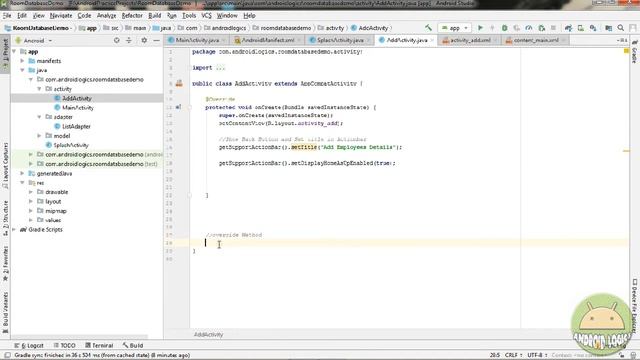This screenshot has width=640, height=360.
Task: Click the Debug app bug icon
Action: coord(504,28)
